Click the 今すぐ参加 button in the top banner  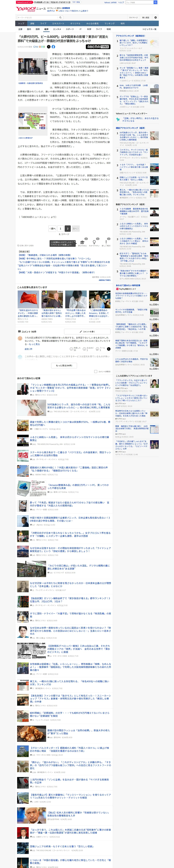point(76,2)
